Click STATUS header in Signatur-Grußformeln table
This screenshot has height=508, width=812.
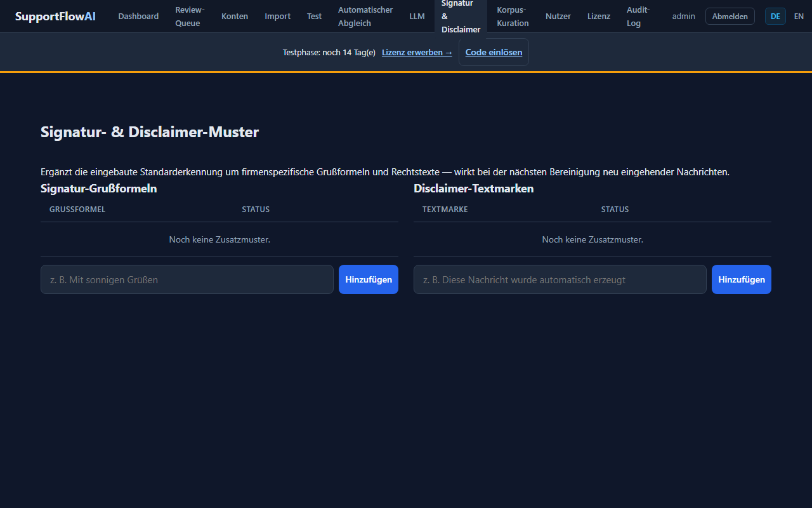tap(256, 210)
